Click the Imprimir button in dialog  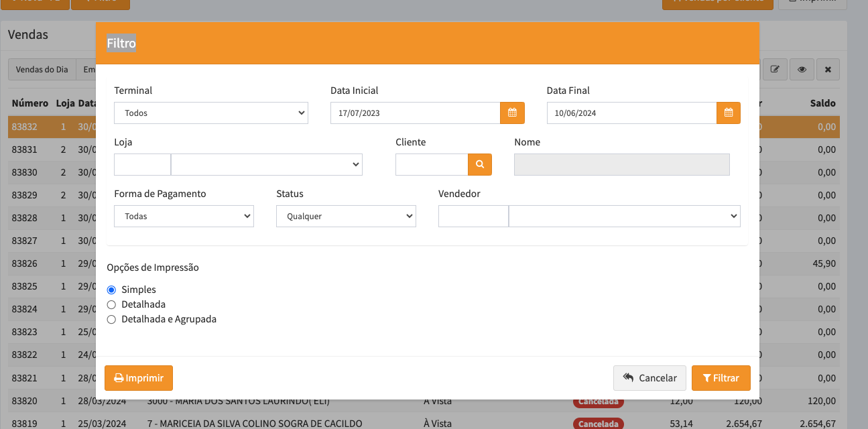[x=139, y=378]
